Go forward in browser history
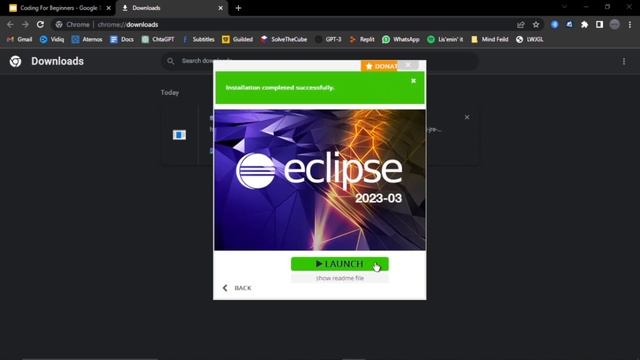This screenshot has width=640, height=360. pyautogui.click(x=25, y=24)
